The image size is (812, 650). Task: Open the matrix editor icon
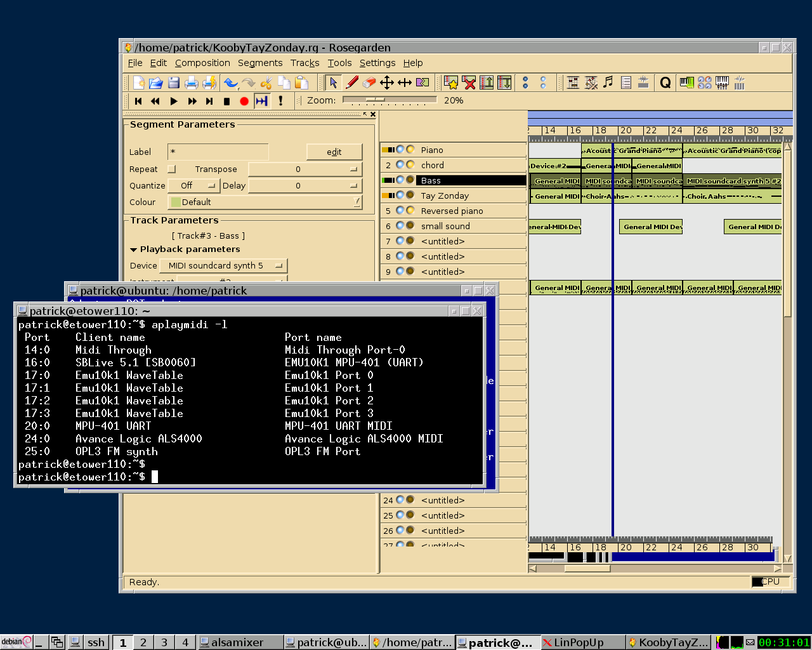point(573,83)
